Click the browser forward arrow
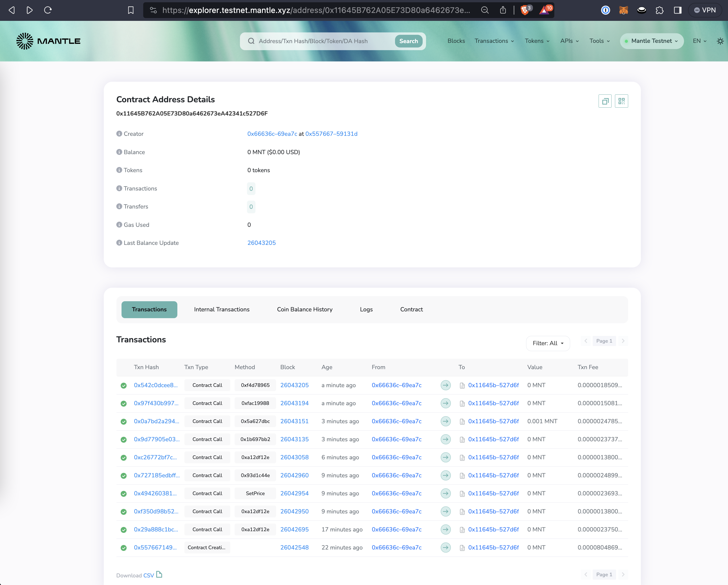The height and width of the screenshot is (585, 728). (30, 10)
